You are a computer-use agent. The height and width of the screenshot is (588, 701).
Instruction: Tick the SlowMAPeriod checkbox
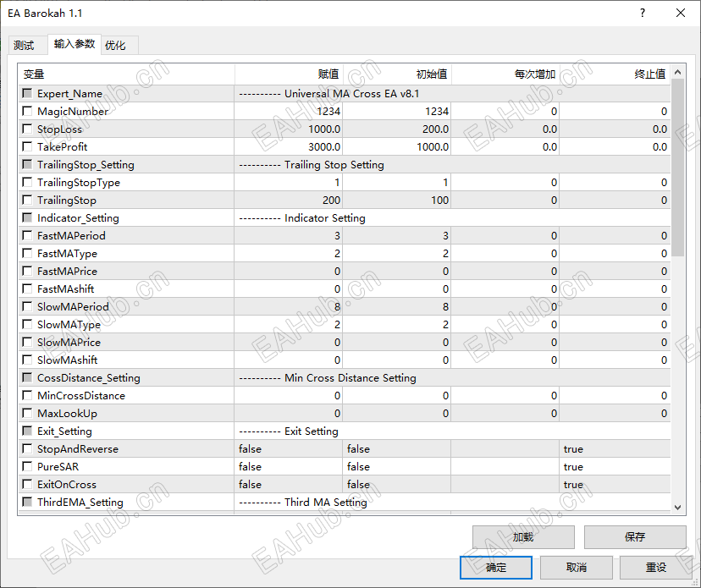click(27, 306)
